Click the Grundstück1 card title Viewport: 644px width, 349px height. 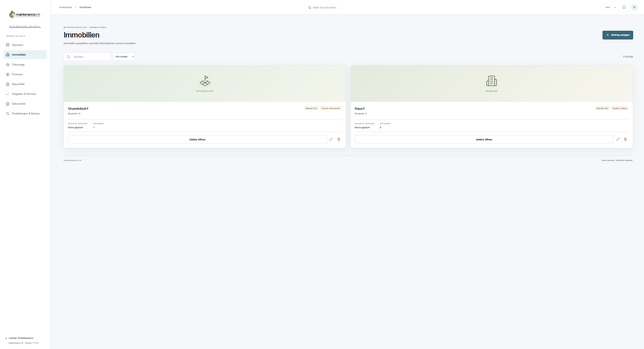click(x=78, y=109)
